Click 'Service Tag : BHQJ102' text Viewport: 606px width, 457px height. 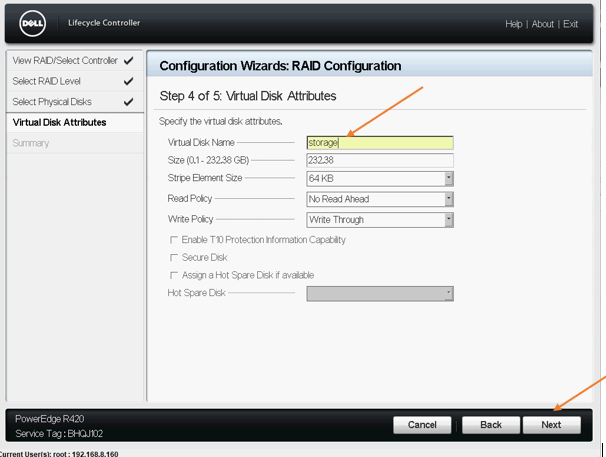59,434
